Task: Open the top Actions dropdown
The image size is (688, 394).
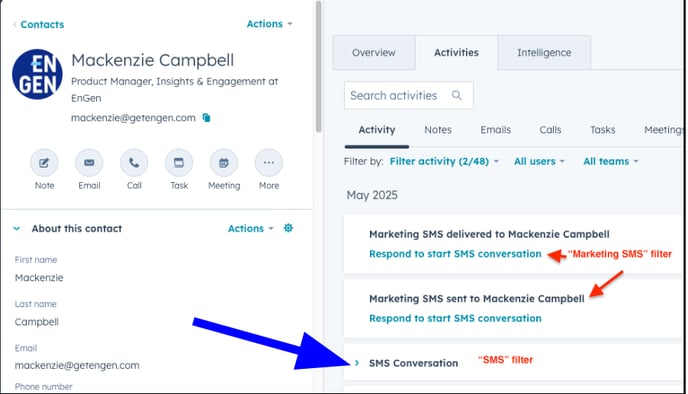Action: (x=269, y=24)
